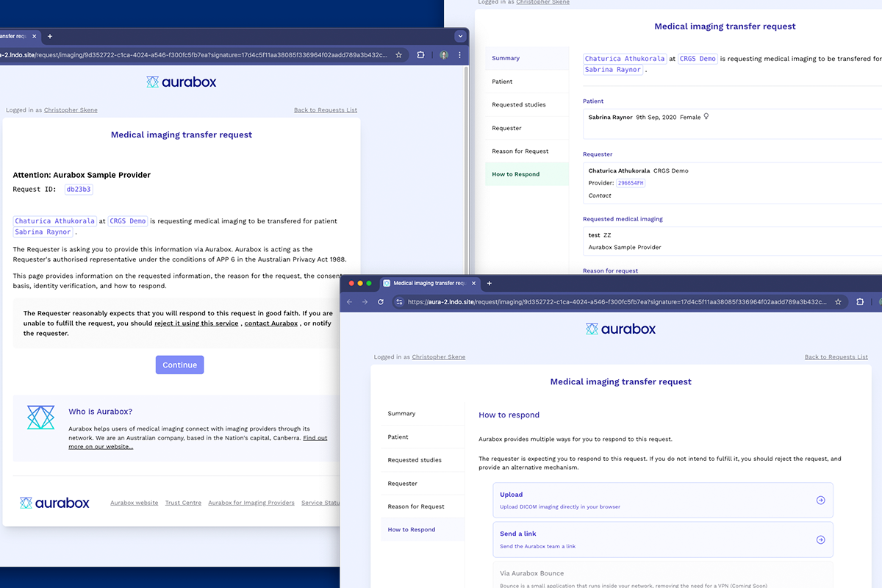Bookmark the page using the star icon

coord(839,301)
